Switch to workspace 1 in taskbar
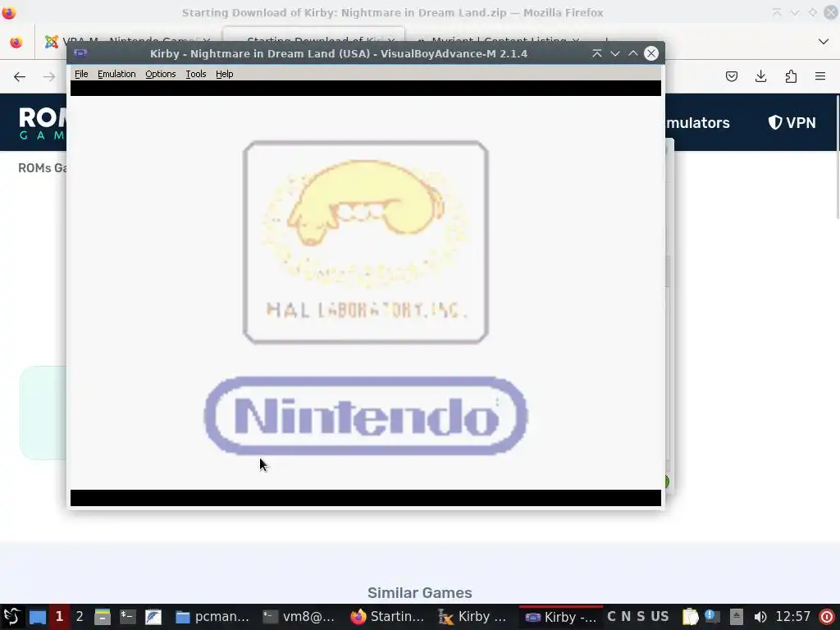The image size is (840, 630). coord(59,617)
